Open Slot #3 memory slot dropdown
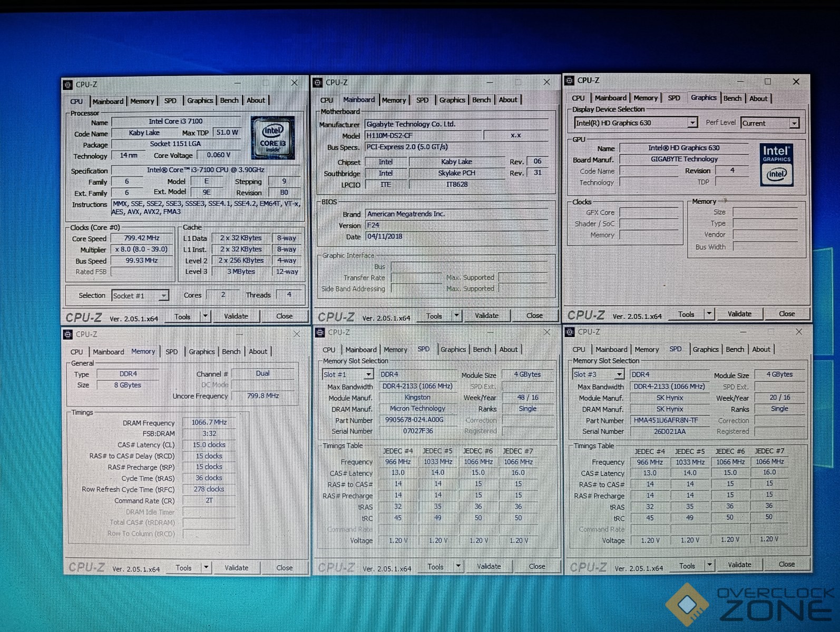The image size is (840, 632). coord(619,374)
